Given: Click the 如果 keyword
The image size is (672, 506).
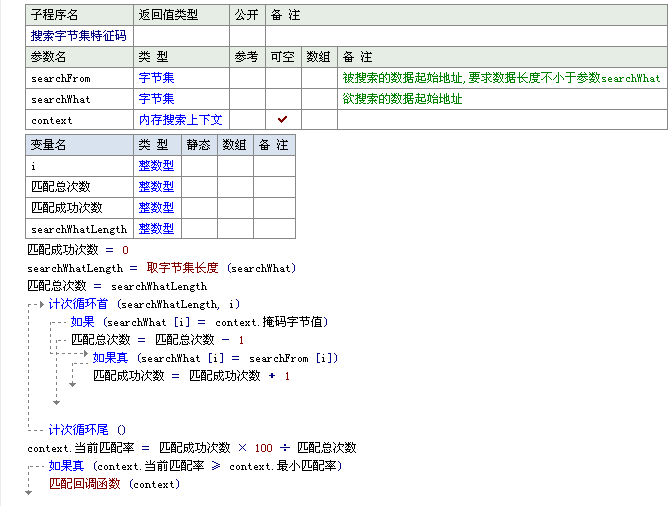Looking at the screenshot, I should pyautogui.click(x=82, y=322).
